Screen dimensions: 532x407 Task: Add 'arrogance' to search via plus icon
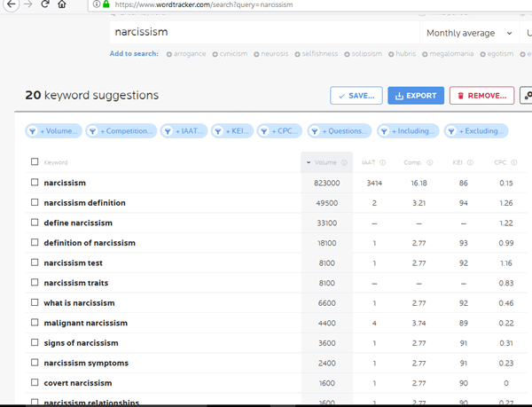pos(169,54)
